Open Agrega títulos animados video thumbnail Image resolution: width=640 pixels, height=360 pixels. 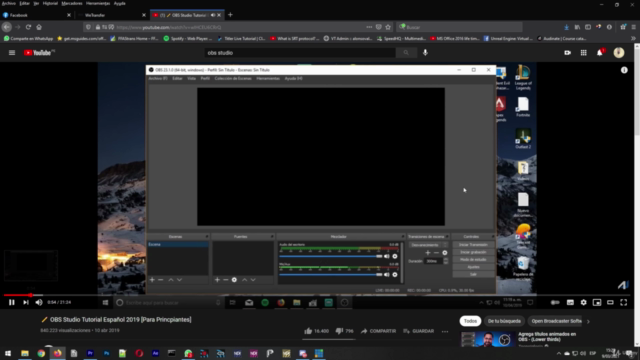[x=487, y=340]
